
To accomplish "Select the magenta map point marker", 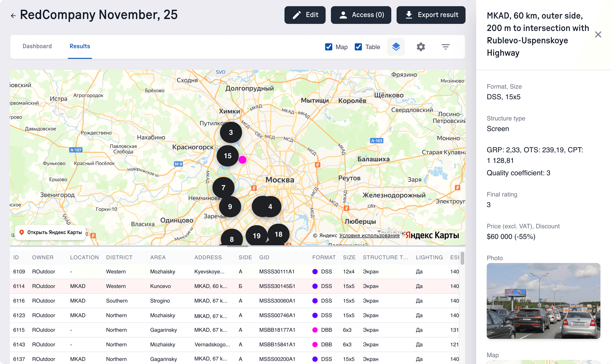I will pyautogui.click(x=242, y=160).
